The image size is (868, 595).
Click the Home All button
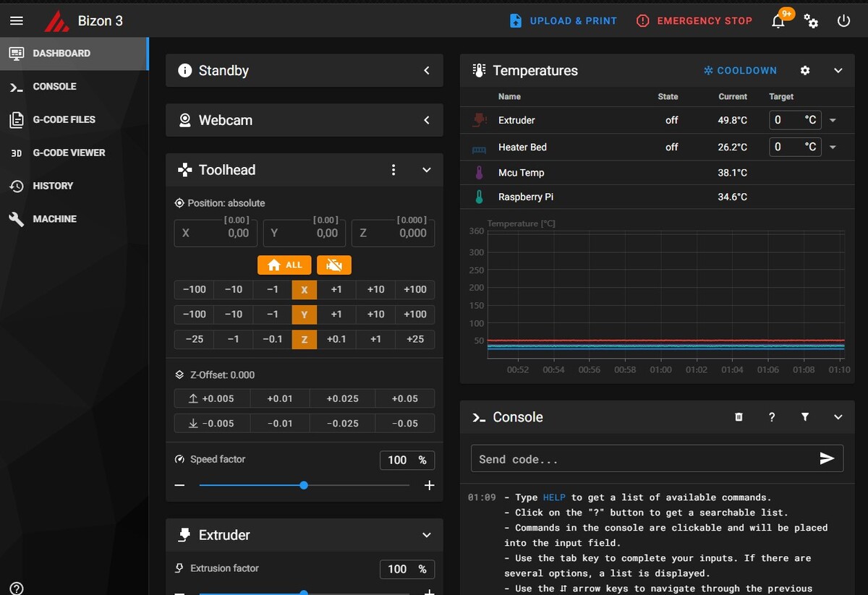tap(284, 265)
